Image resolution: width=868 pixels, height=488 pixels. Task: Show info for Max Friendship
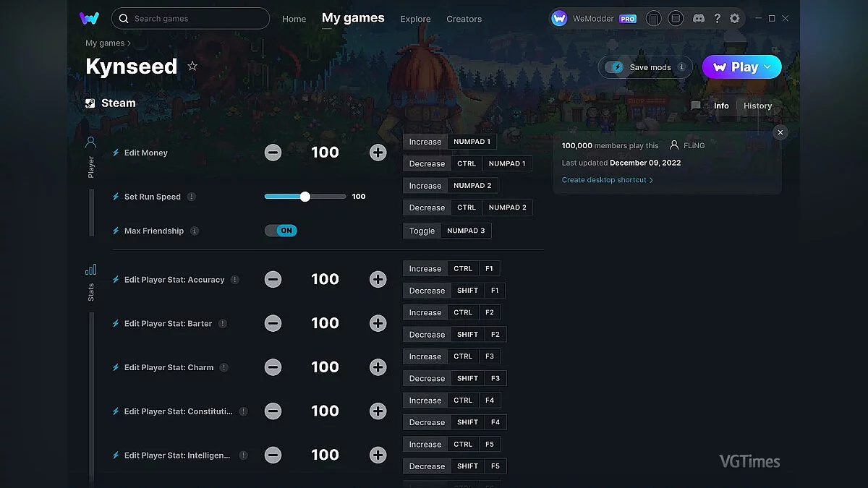point(195,231)
